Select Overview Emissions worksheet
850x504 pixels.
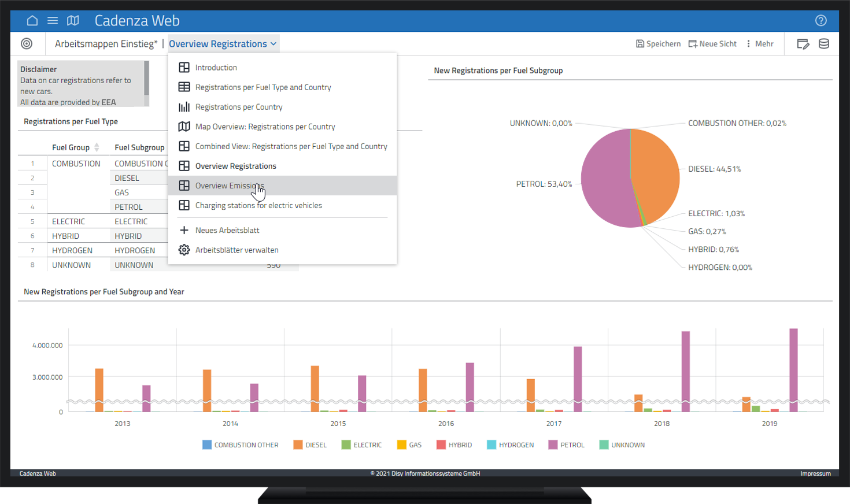(x=230, y=186)
